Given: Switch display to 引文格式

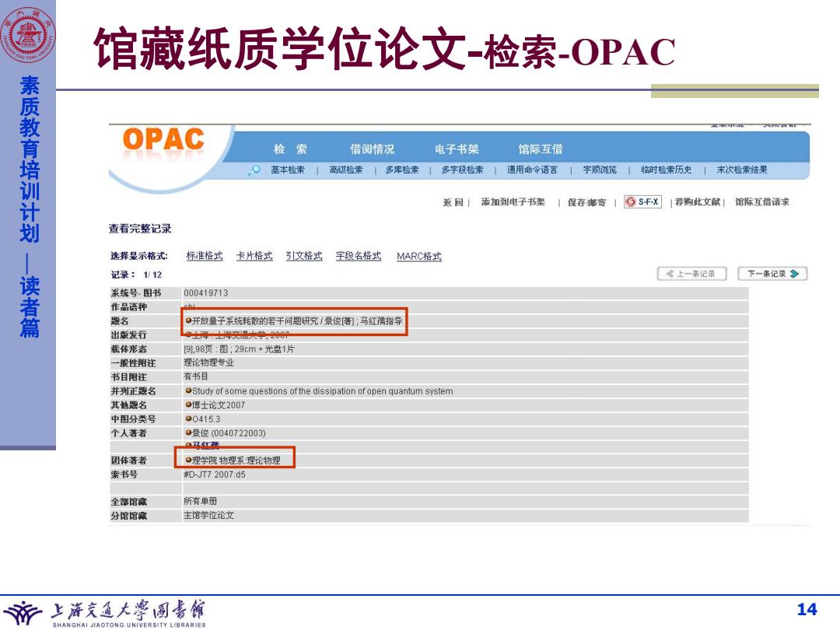Looking at the screenshot, I should [x=304, y=256].
